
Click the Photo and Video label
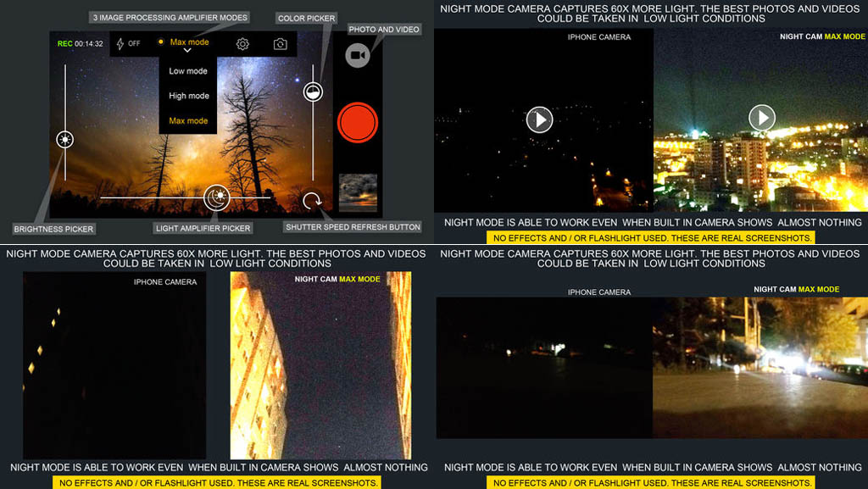point(384,30)
